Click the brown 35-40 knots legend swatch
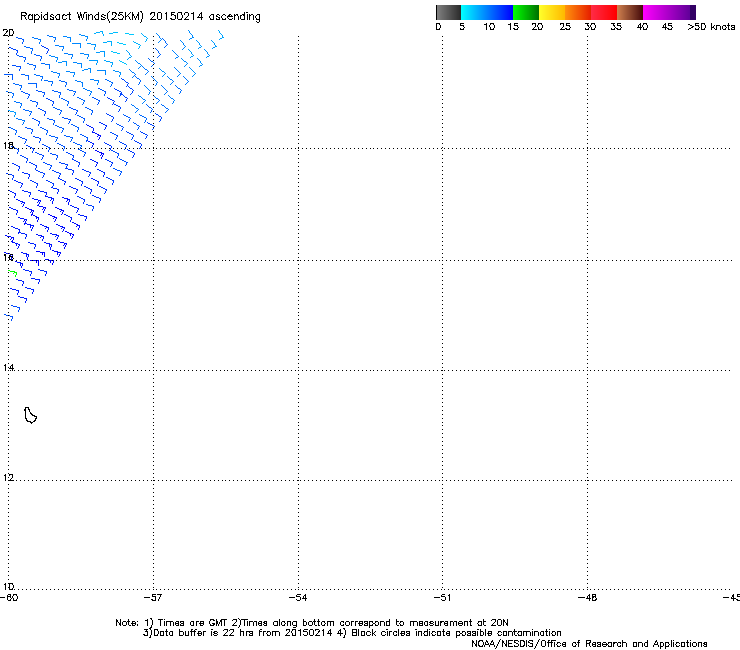This screenshot has width=740, height=650. tap(630, 12)
